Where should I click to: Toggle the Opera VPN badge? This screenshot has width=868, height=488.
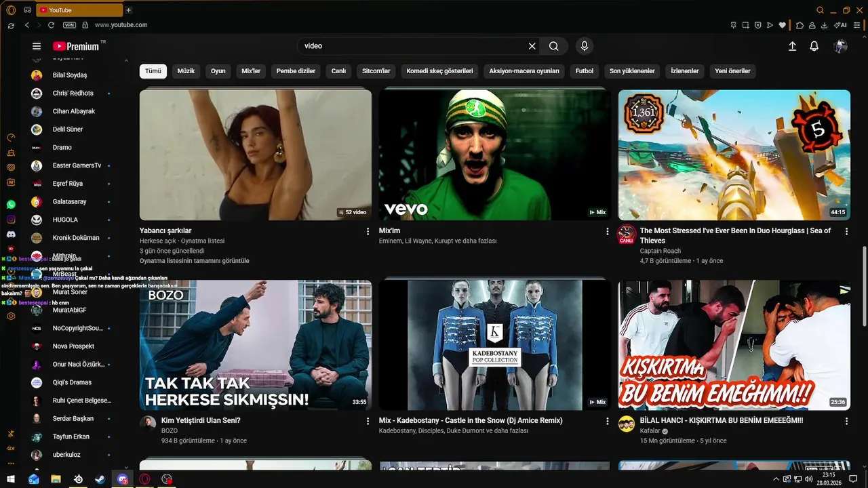(69, 25)
